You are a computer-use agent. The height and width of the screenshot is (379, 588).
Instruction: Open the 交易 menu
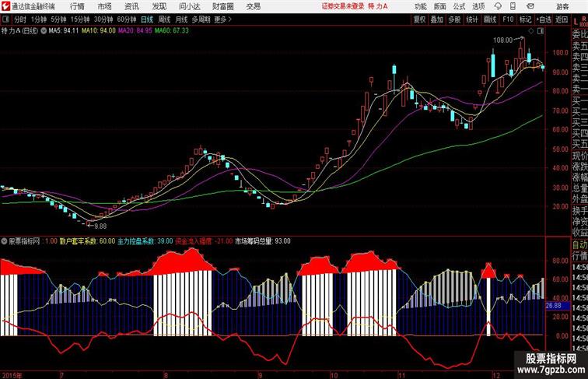coord(253,6)
